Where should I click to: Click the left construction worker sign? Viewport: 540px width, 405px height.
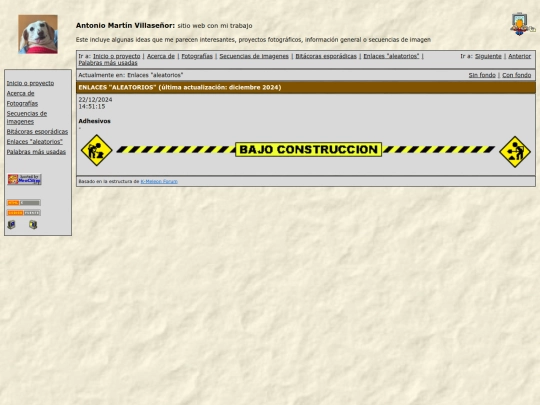(x=96, y=150)
